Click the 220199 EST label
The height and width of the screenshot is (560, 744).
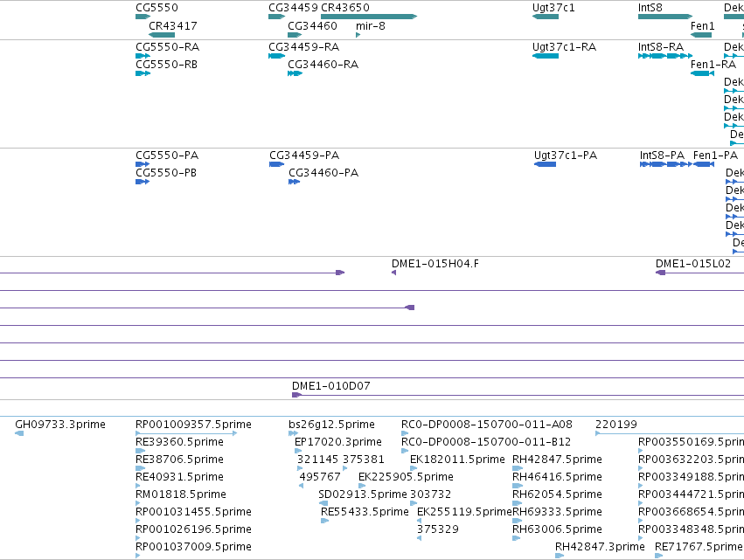click(x=616, y=425)
